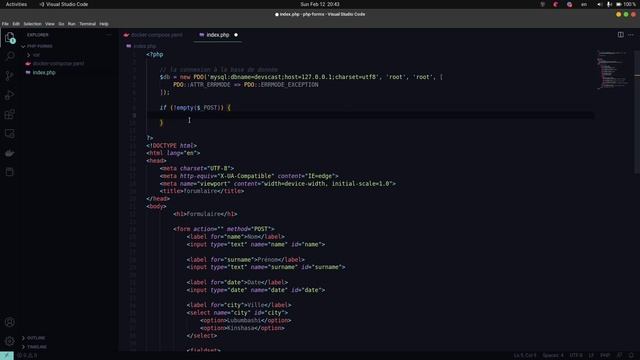The image size is (640, 360).
Task: Open the Explorer view in the activity bar
Action: click(x=10, y=38)
